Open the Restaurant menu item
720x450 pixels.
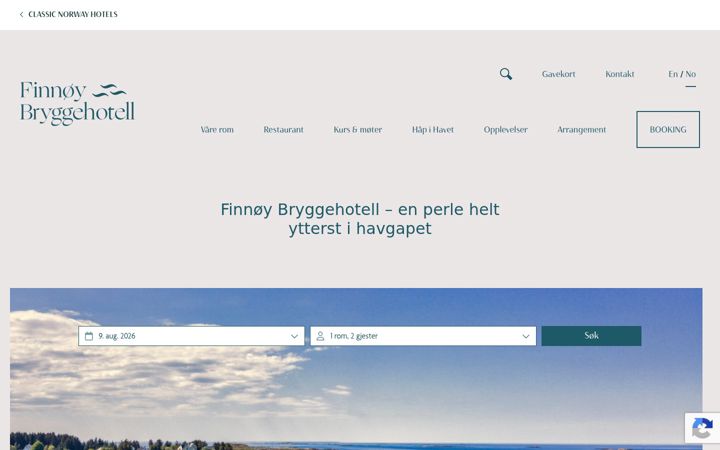click(283, 129)
